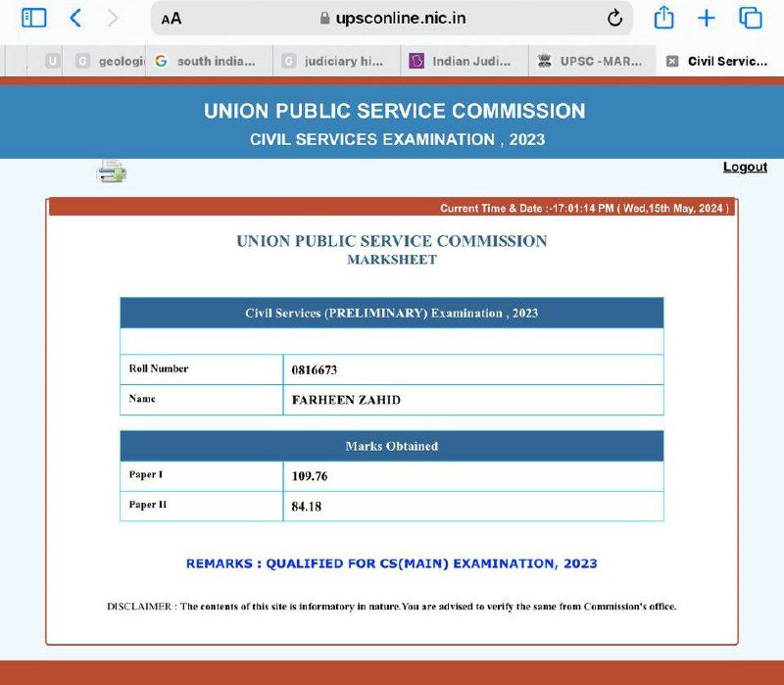Screen dimensions: 784x685
Task: Click the lock icon in address bar
Action: [324, 19]
